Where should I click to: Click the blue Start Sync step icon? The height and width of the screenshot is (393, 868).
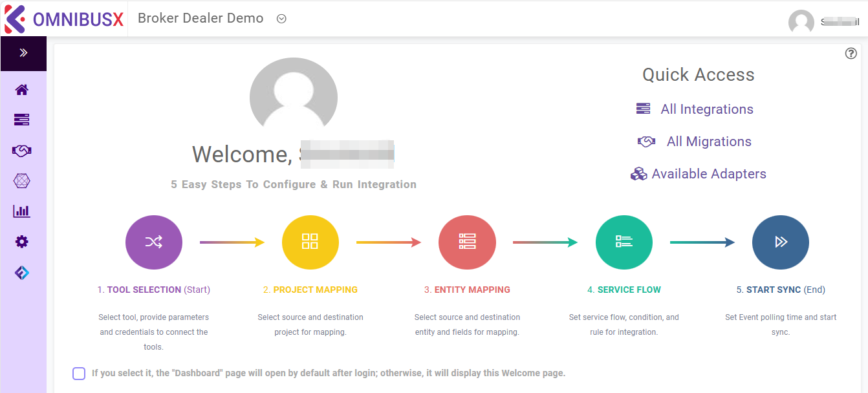coord(780,242)
